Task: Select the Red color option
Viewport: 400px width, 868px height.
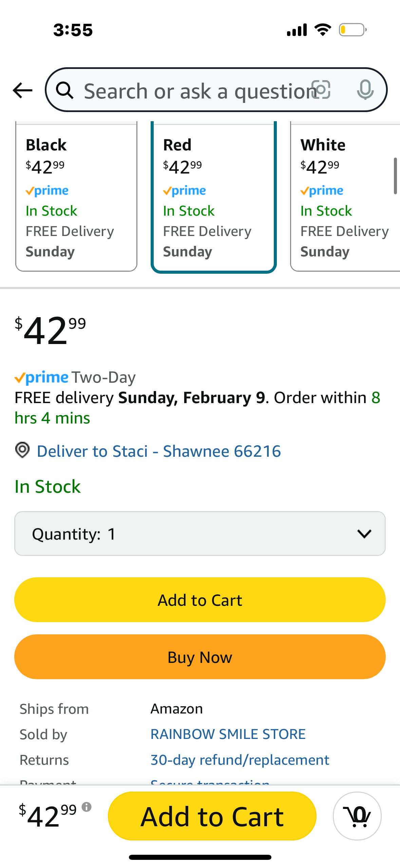Action: coord(214,197)
